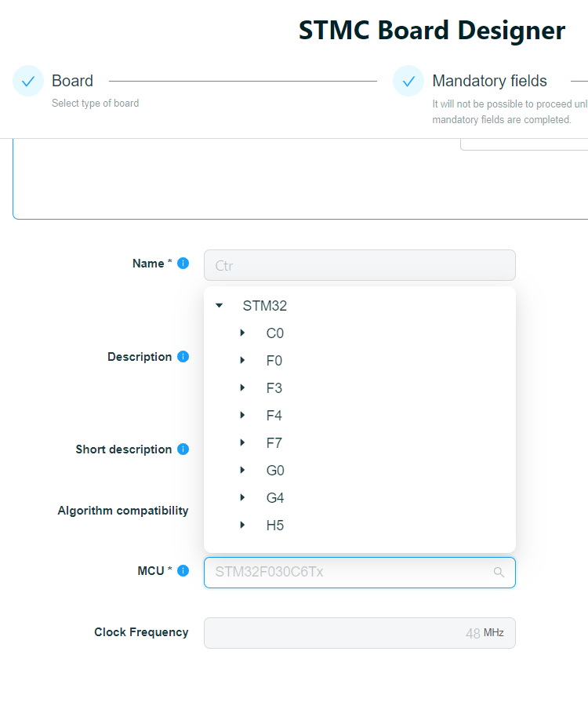Expand the F3 series arrow
588x724 pixels.
pos(242,387)
